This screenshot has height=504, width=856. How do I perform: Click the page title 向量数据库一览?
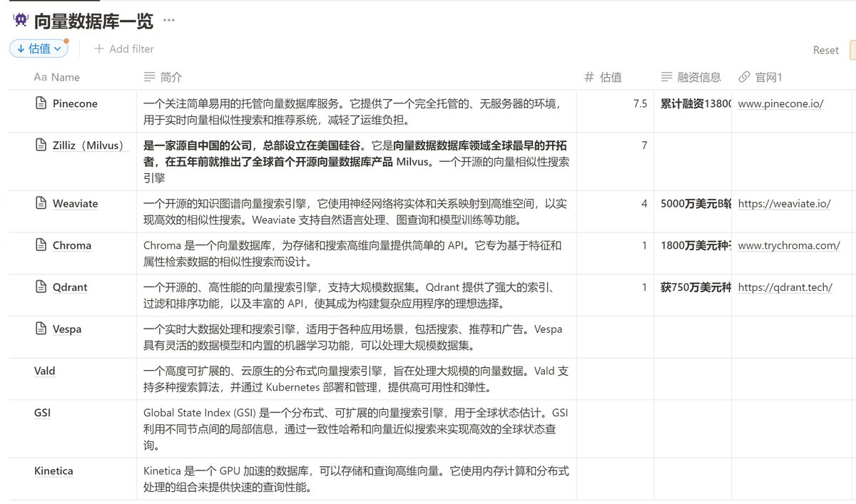coord(93,21)
